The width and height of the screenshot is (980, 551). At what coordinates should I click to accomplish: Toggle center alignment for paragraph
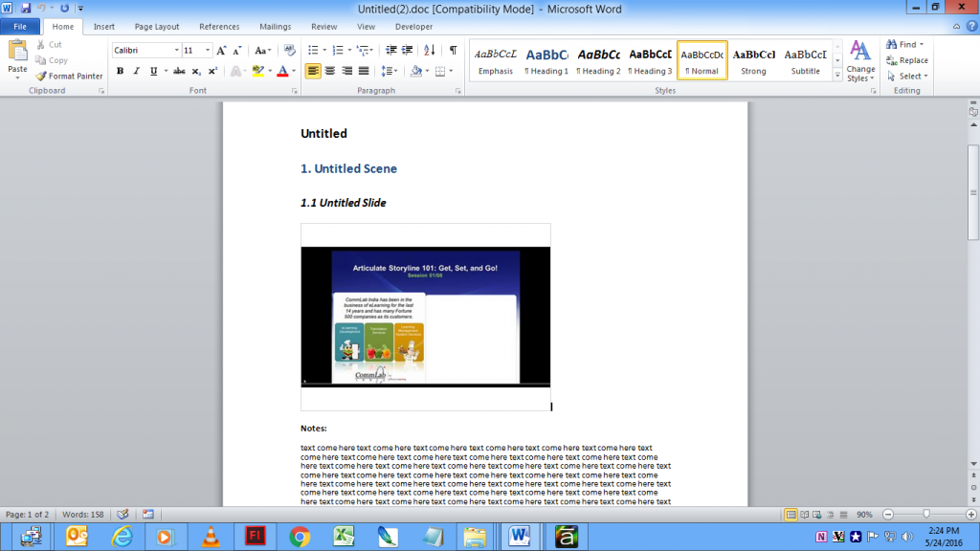328,71
